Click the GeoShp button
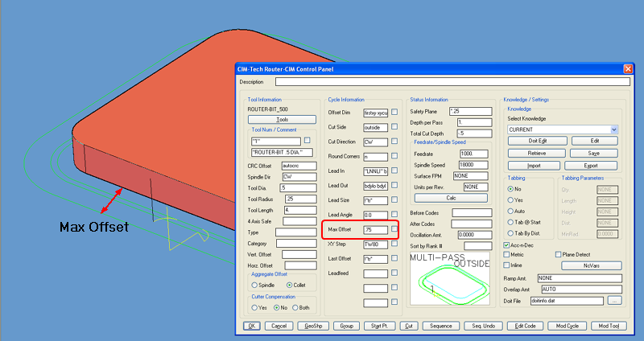Screen dimensions: 644x341 point(313,326)
